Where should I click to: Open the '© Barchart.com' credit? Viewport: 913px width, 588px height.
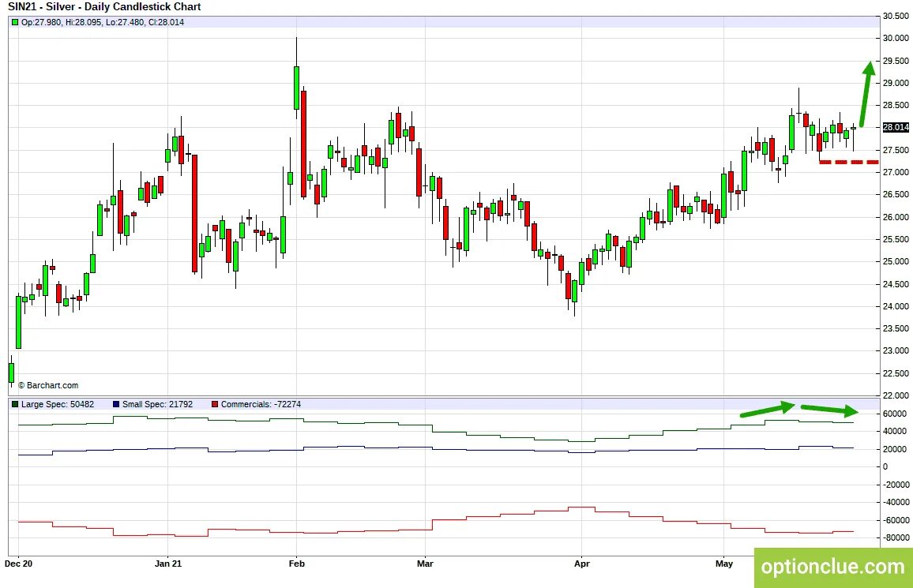pos(48,386)
